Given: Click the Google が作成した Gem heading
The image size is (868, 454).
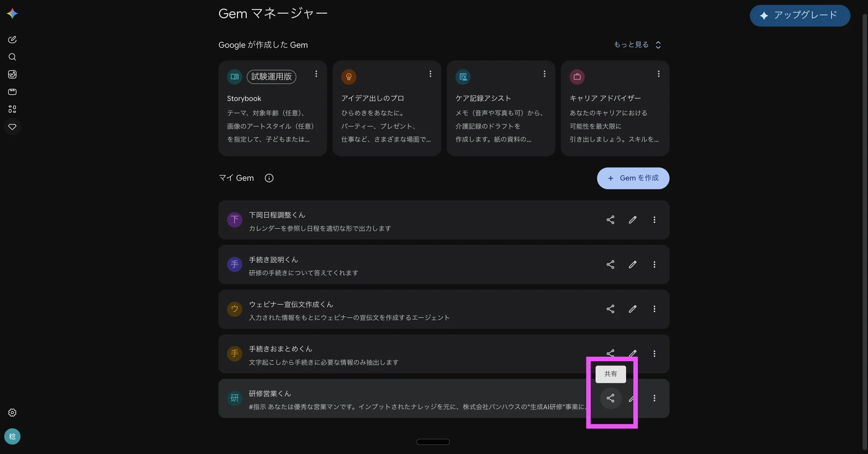Looking at the screenshot, I should 263,45.
